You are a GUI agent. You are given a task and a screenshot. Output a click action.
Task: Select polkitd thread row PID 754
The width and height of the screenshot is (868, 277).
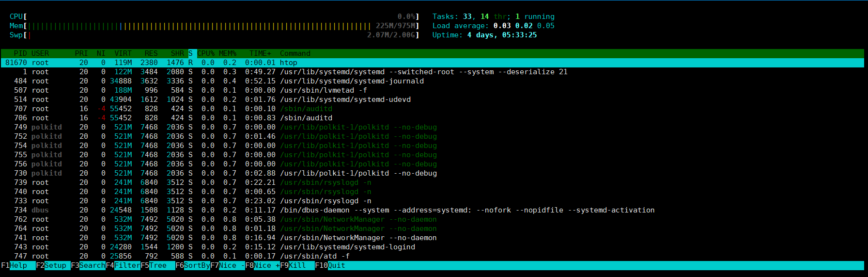pos(433,146)
